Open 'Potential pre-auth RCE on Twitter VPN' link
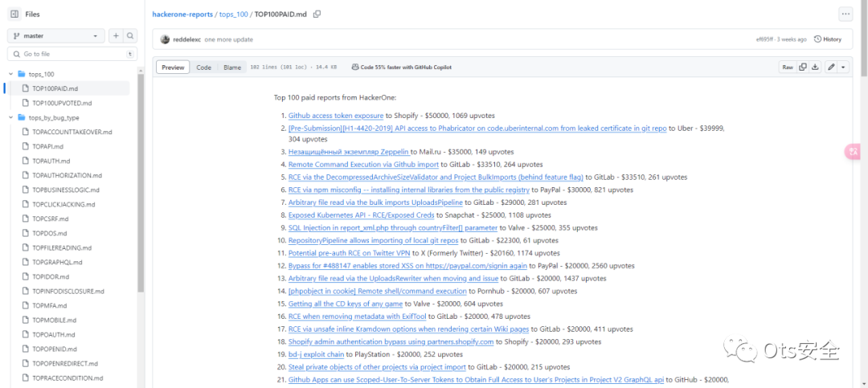This screenshot has height=388, width=868. (350, 254)
